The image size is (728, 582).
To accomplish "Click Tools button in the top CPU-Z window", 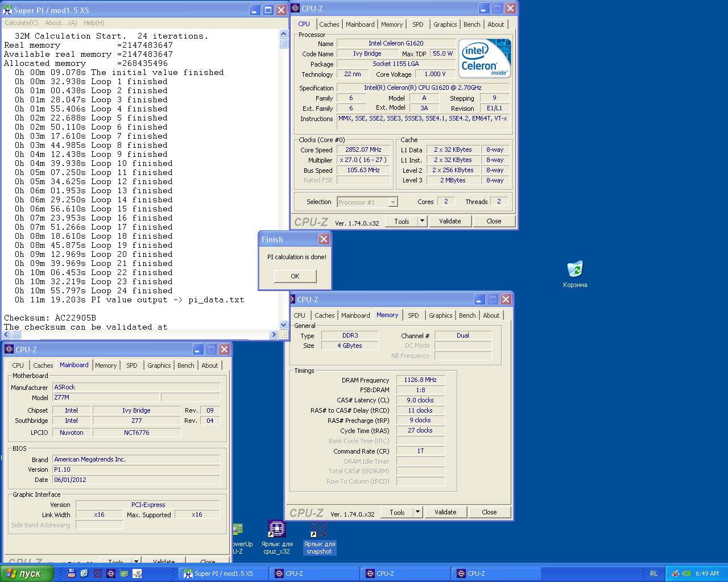I will tap(402, 221).
